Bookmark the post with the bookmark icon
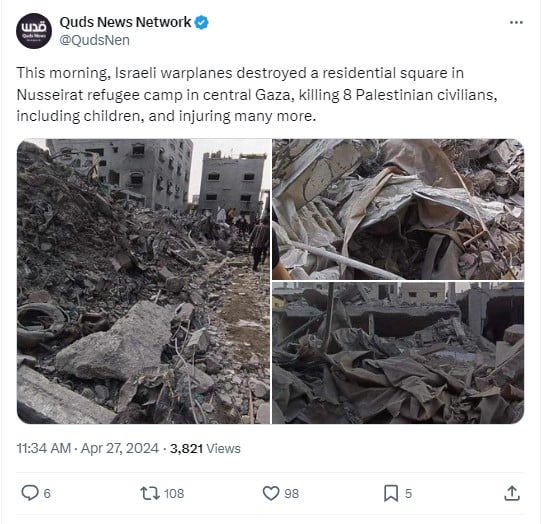This screenshot has height=524, width=547. pos(391,493)
